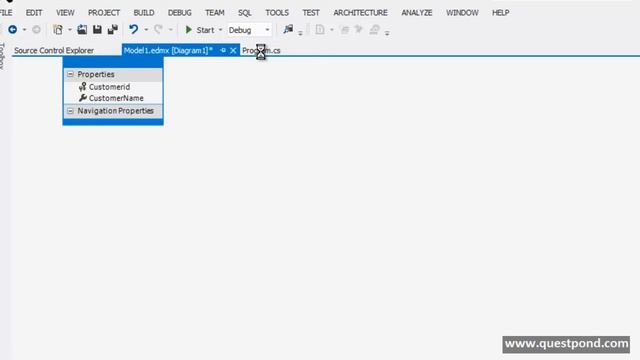Open the PROJECT menu

[x=104, y=13]
